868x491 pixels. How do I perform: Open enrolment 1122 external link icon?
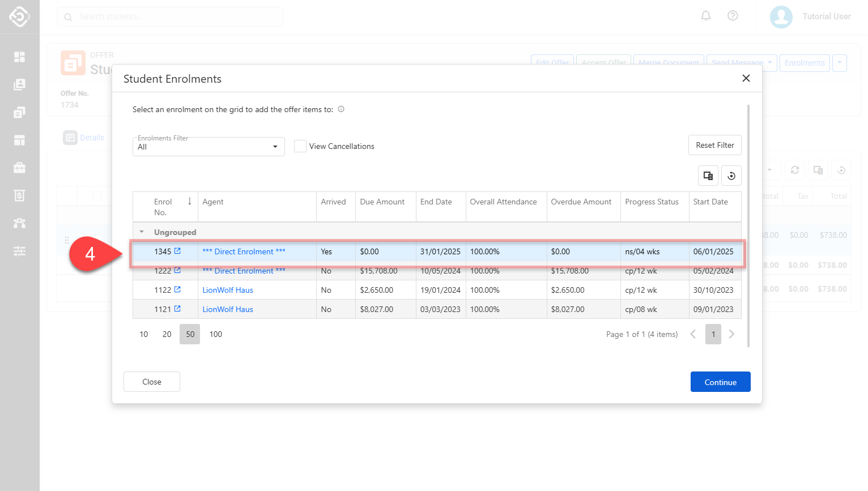click(x=177, y=289)
